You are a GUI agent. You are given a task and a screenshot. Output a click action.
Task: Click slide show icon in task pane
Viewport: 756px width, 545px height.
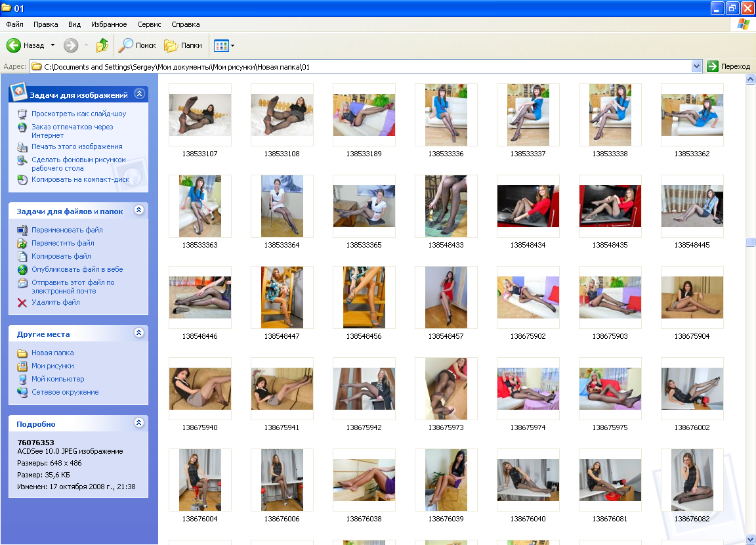pyautogui.click(x=22, y=114)
